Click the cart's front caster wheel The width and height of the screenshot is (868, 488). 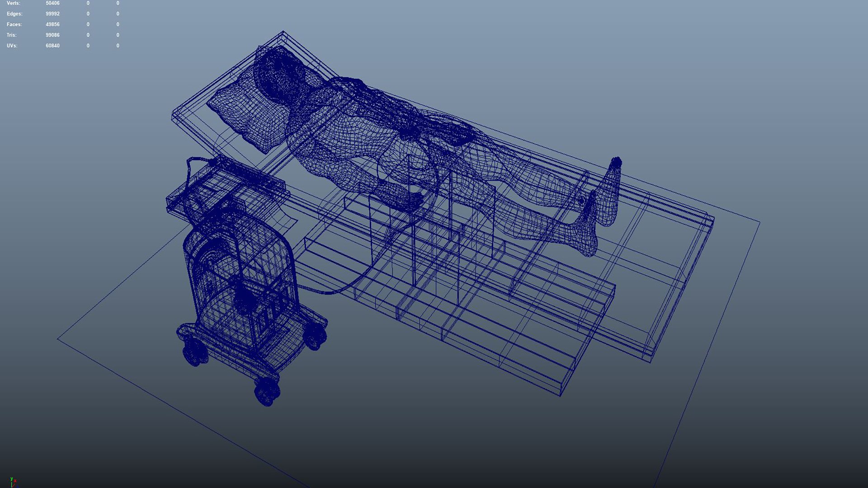coord(267,391)
